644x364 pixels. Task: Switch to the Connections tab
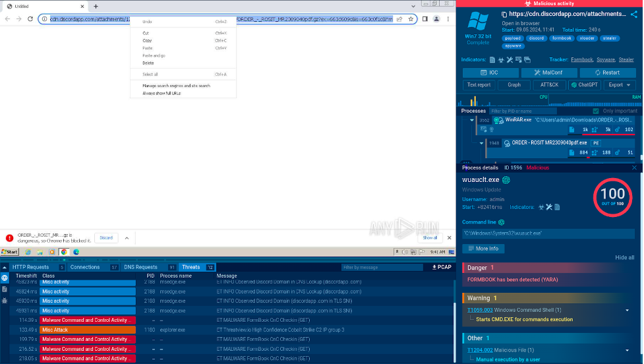pos(93,268)
